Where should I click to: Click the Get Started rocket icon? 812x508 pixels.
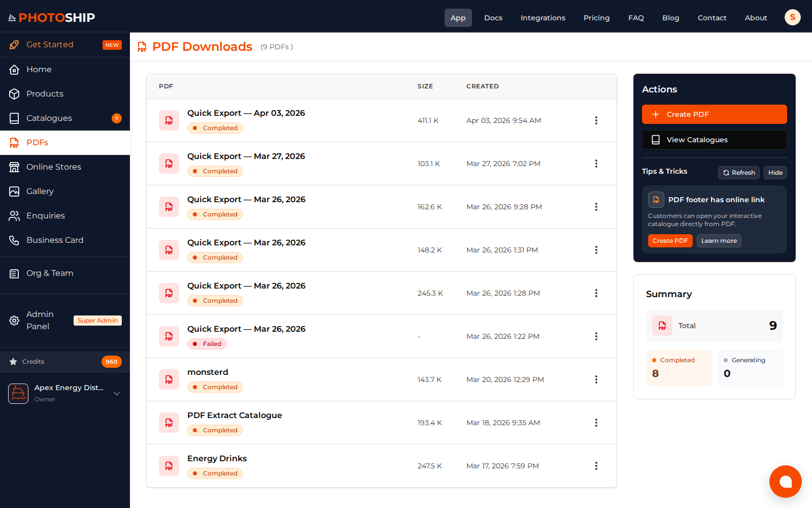14,45
